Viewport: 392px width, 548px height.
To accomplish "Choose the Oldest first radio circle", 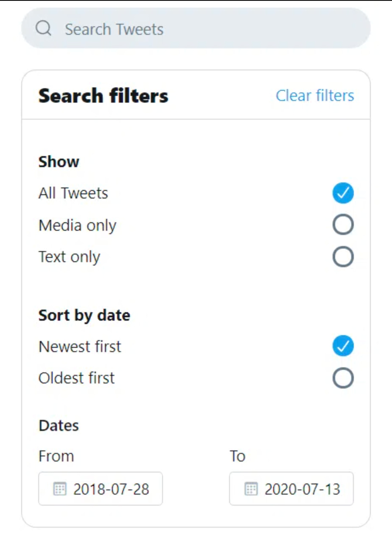I will pos(343,378).
